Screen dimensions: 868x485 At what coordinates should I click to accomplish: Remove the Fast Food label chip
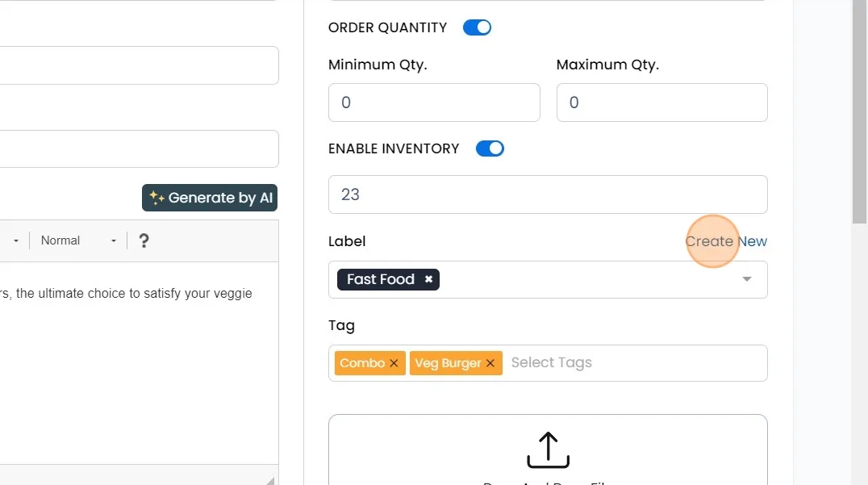pyautogui.click(x=429, y=279)
